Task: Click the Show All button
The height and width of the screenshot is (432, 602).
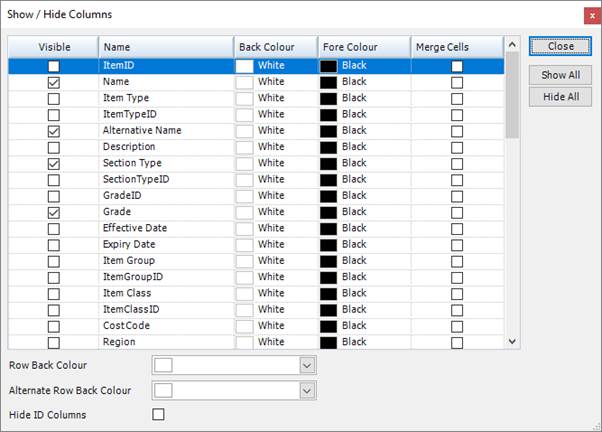Action: click(560, 75)
